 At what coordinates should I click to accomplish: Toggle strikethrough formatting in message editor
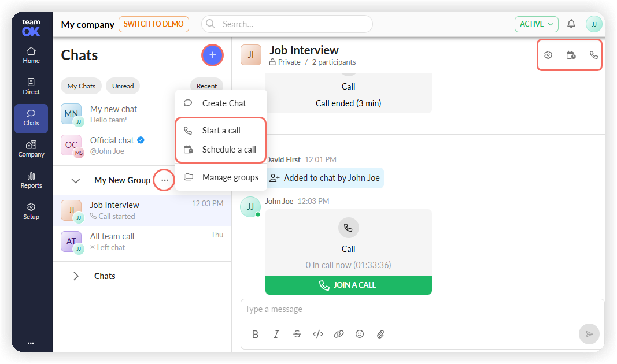pyautogui.click(x=297, y=334)
